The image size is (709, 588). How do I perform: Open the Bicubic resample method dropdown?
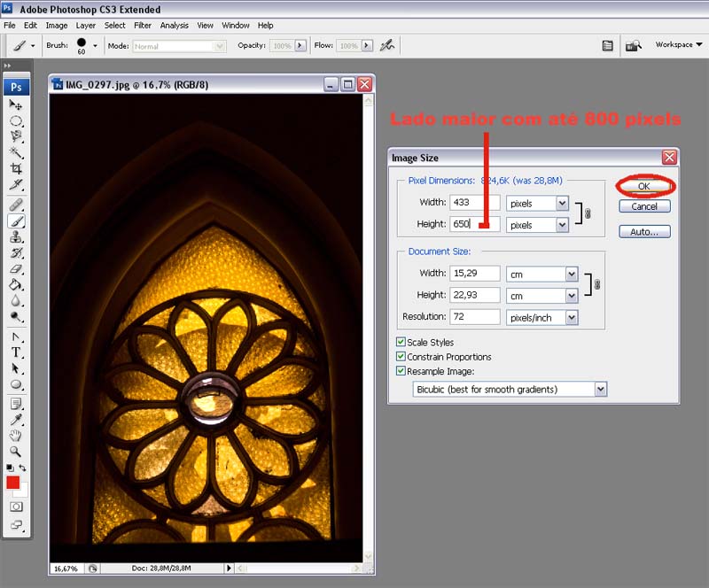coord(601,389)
